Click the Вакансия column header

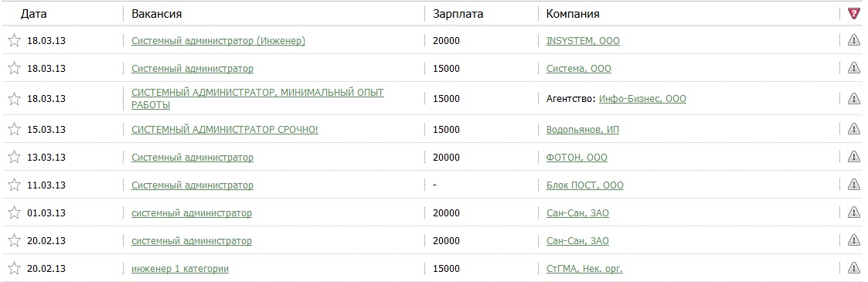[x=157, y=14]
